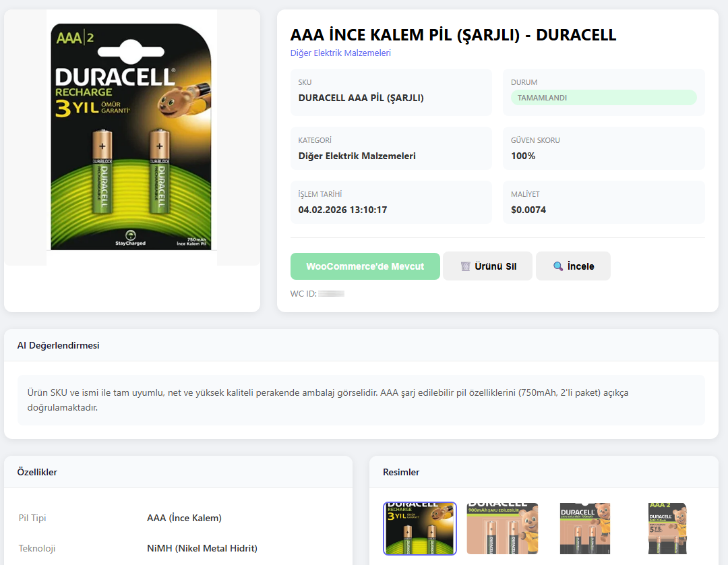This screenshot has width=728, height=565.
Task: Click the Resimler panel header
Action: (x=401, y=472)
